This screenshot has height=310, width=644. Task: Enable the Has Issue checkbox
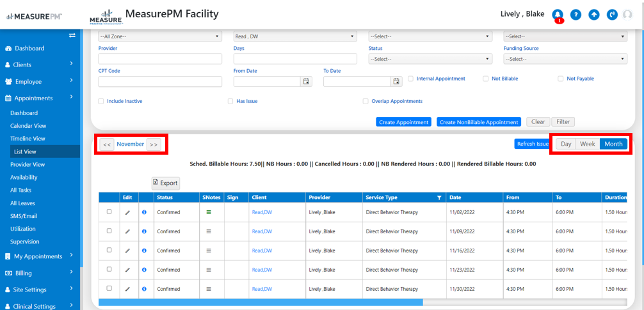point(230,101)
